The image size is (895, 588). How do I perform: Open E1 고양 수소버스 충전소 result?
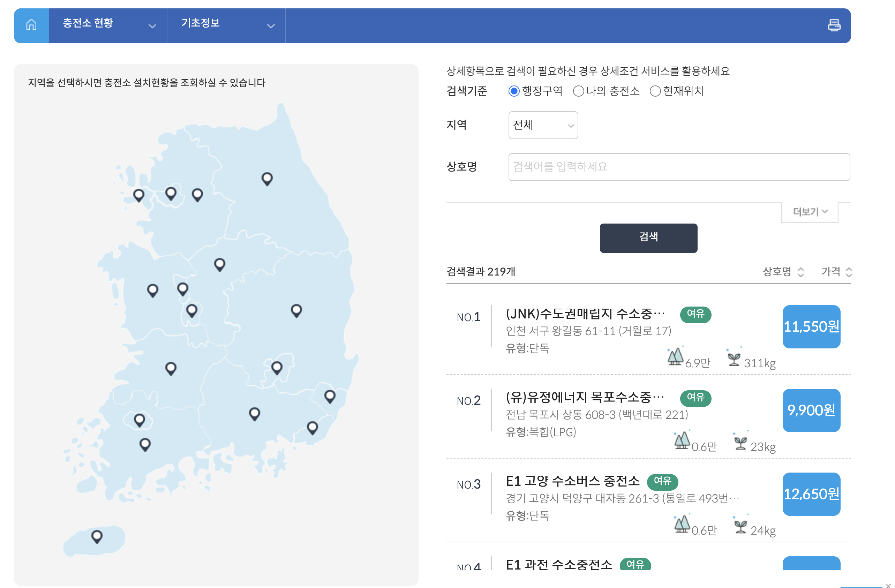(x=572, y=481)
